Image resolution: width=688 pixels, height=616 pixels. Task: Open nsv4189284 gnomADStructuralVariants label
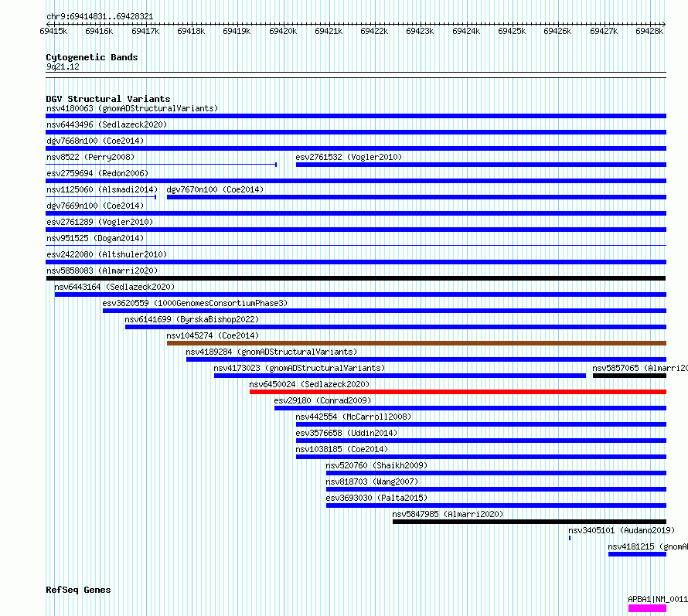point(271,352)
